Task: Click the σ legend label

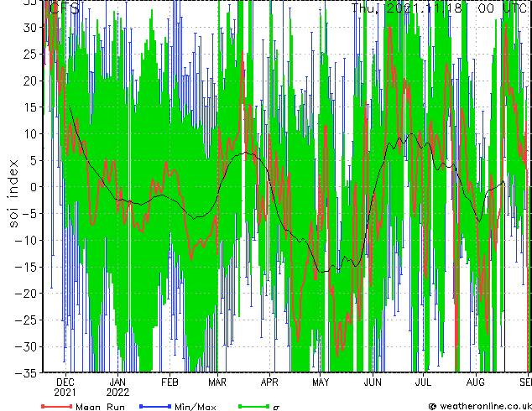Action: (x=276, y=408)
